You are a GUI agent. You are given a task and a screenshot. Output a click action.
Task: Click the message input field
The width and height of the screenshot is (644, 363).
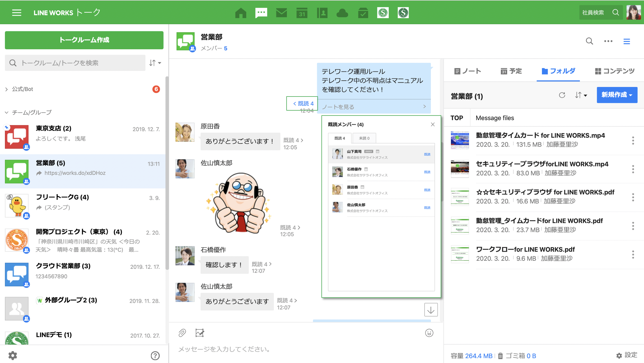[305, 349]
